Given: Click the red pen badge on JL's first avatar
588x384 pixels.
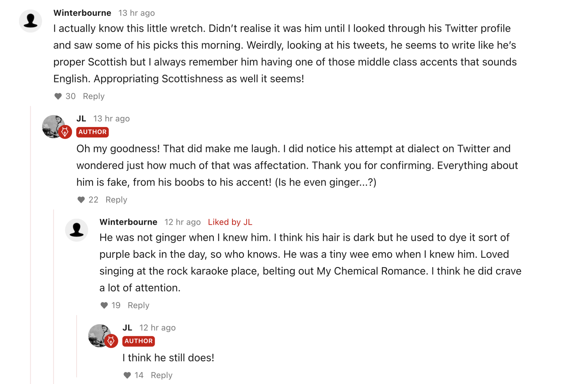Looking at the screenshot, I should point(65,132).
